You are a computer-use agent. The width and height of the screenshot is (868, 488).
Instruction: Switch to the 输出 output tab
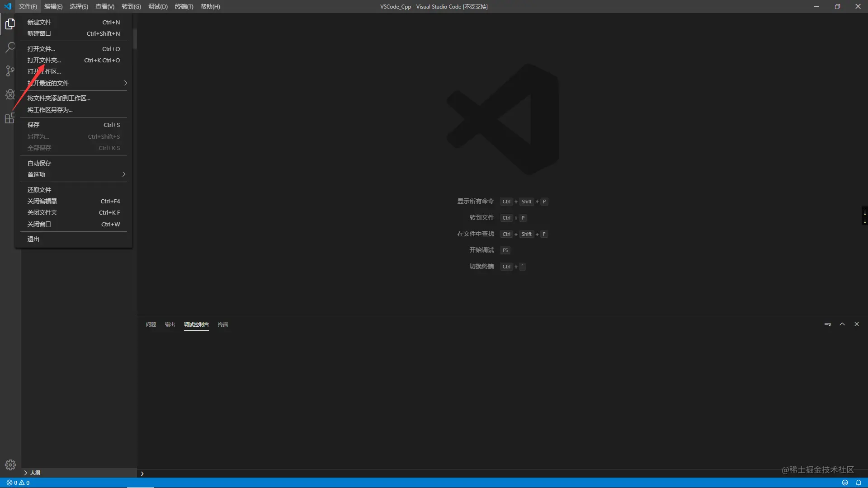(170, 324)
